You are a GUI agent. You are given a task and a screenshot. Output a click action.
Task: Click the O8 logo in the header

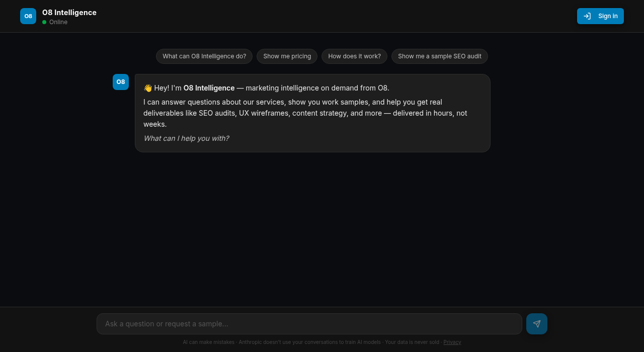28,16
